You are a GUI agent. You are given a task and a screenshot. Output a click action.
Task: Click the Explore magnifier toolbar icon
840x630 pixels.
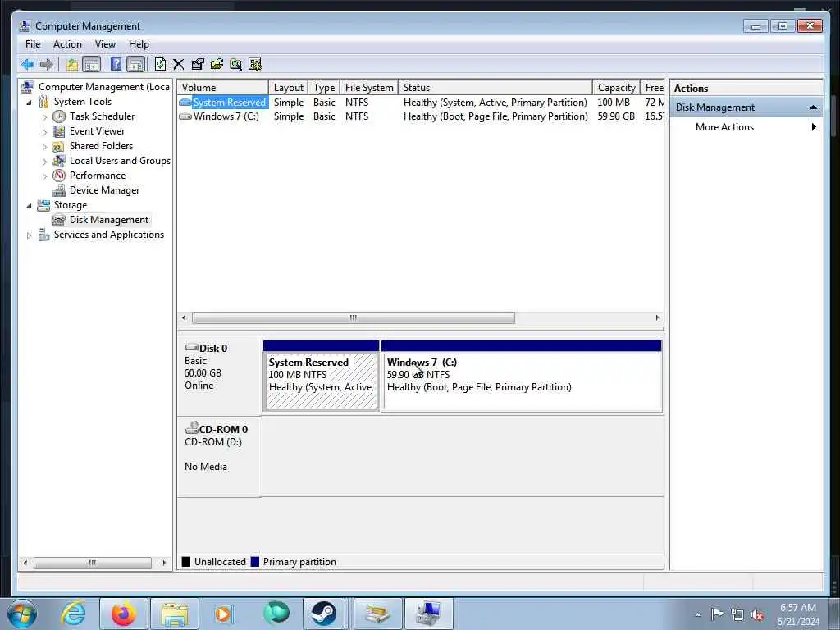(x=235, y=65)
